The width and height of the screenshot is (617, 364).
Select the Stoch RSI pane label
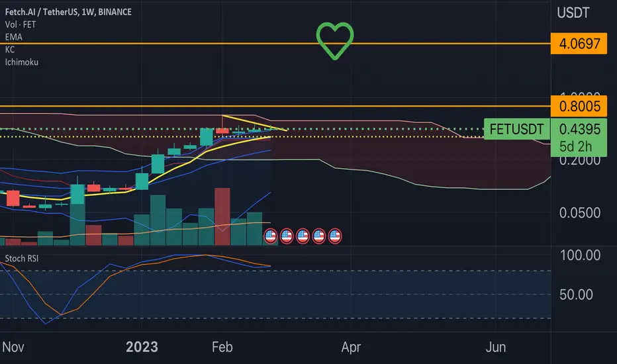[x=22, y=259]
